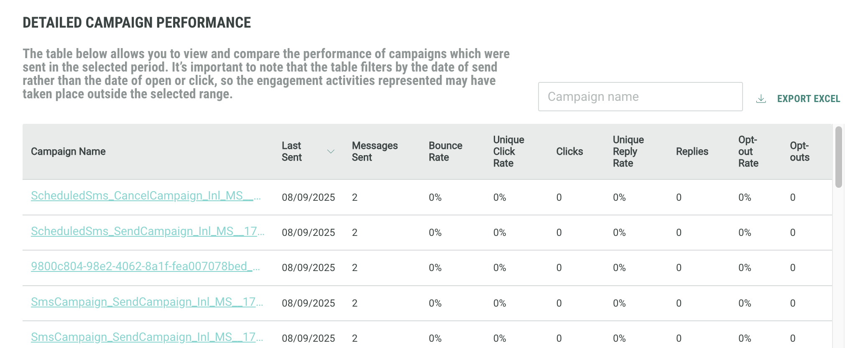Screen dimensions: 868x348
Task: Select the Bounce Rate column header
Action: point(445,151)
